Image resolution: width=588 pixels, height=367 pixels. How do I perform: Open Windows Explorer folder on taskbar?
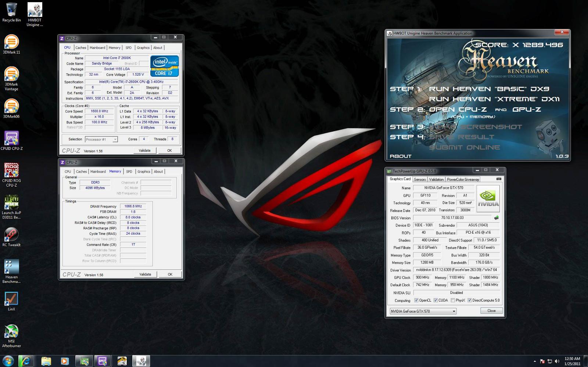(46, 361)
